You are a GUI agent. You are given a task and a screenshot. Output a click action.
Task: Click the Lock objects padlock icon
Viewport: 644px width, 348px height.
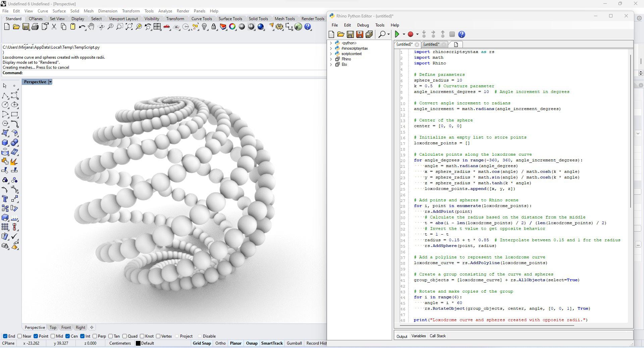(214, 27)
